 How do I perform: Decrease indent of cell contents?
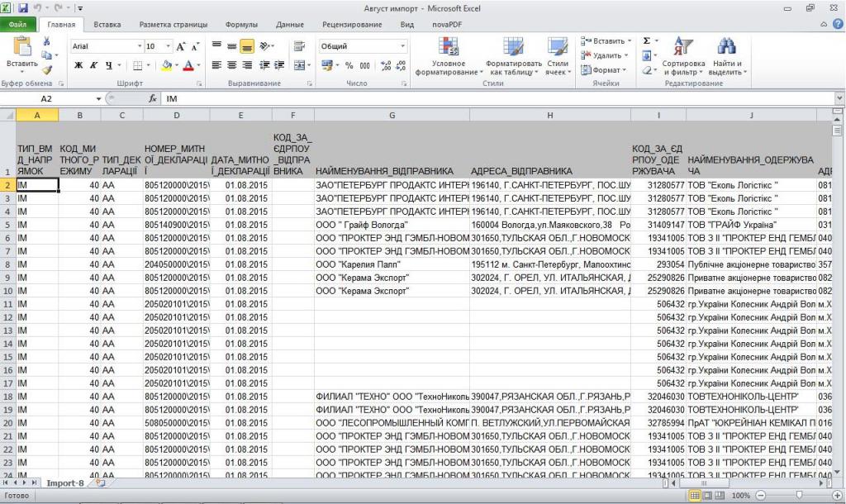(264, 65)
